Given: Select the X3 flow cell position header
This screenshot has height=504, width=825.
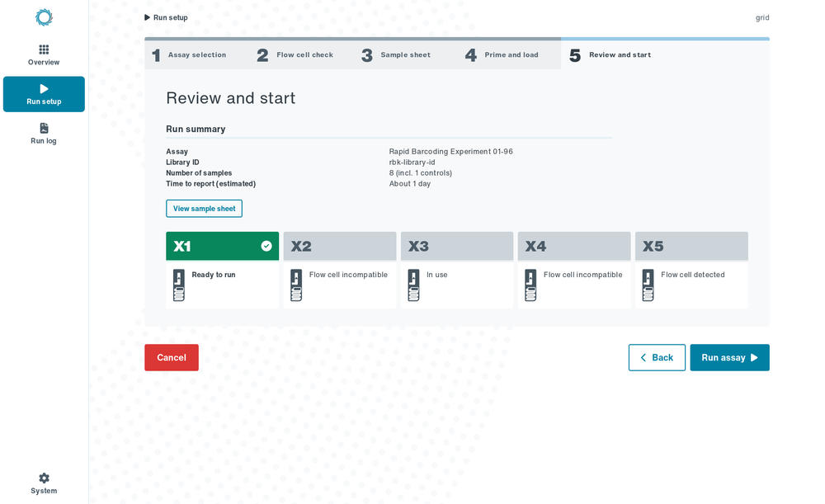Looking at the screenshot, I should [x=457, y=246].
